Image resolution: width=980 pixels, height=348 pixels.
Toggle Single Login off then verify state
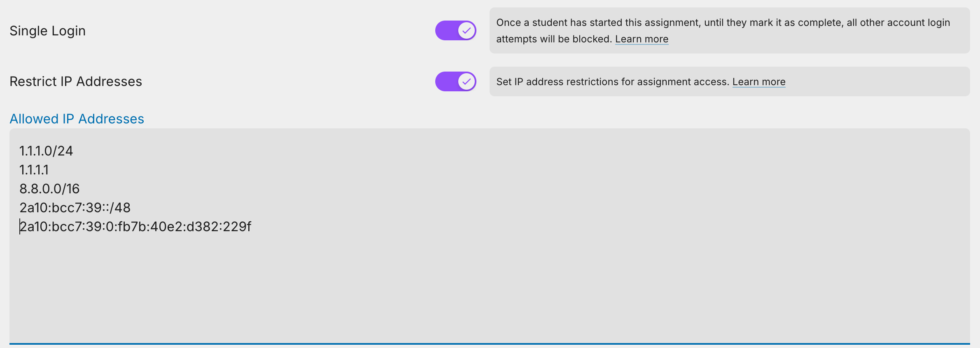(x=455, y=30)
